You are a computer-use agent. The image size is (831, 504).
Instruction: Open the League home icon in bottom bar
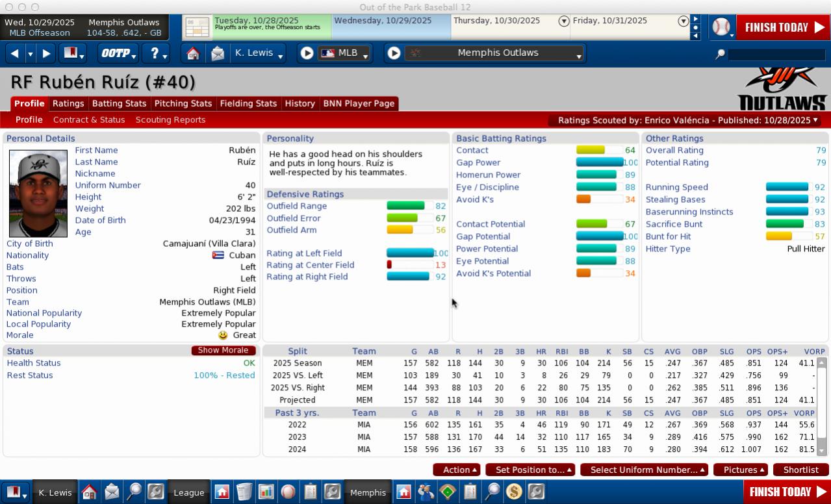click(222, 492)
